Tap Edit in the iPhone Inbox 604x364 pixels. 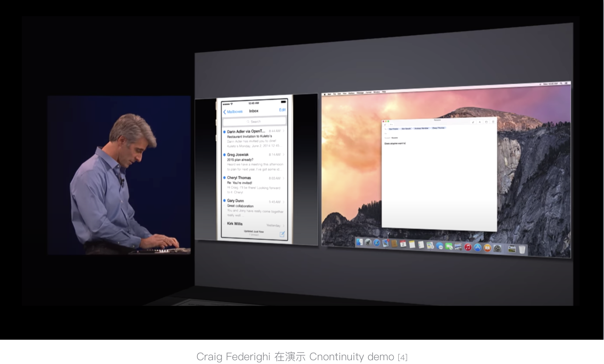coord(282,110)
